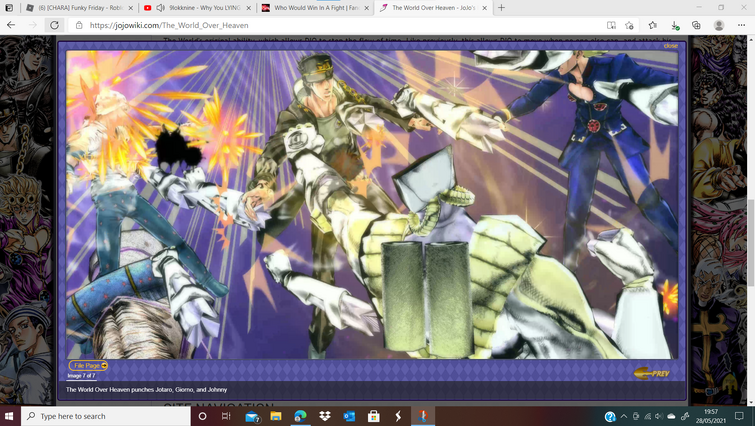Open the File Page button
The width and height of the screenshot is (755, 426).
(88, 365)
